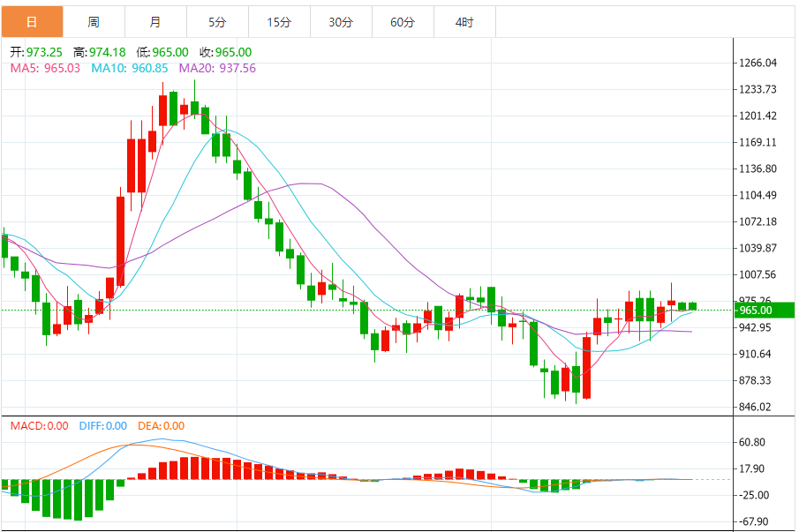
Task: Click the DIFF value label
Action: pos(103,426)
